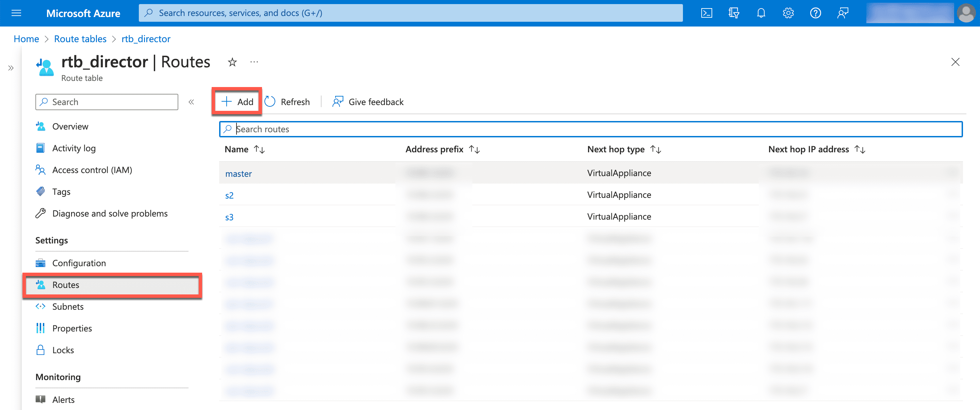Click the Add button to create route
The image size is (980, 410).
(237, 101)
